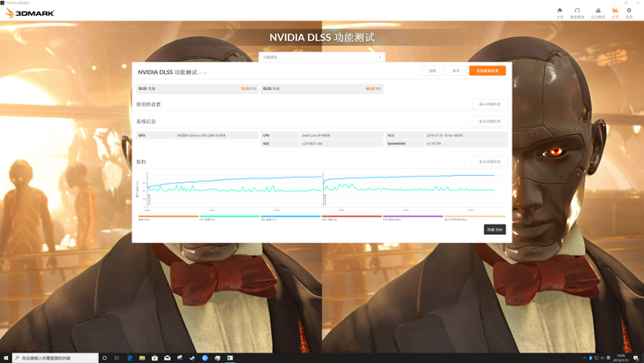The height and width of the screenshot is (363, 644).
Task: Click the question mark help button
Action: point(380,57)
